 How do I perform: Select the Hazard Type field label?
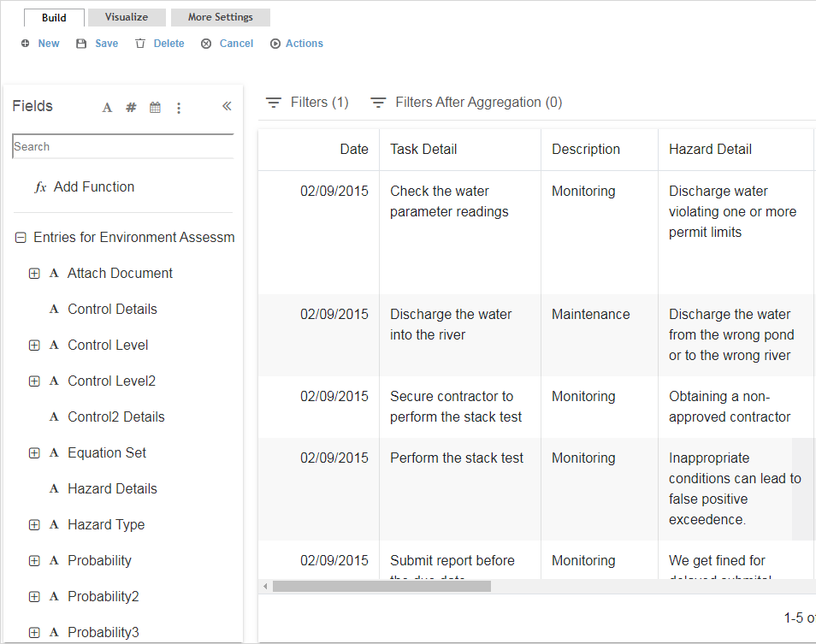point(106,524)
